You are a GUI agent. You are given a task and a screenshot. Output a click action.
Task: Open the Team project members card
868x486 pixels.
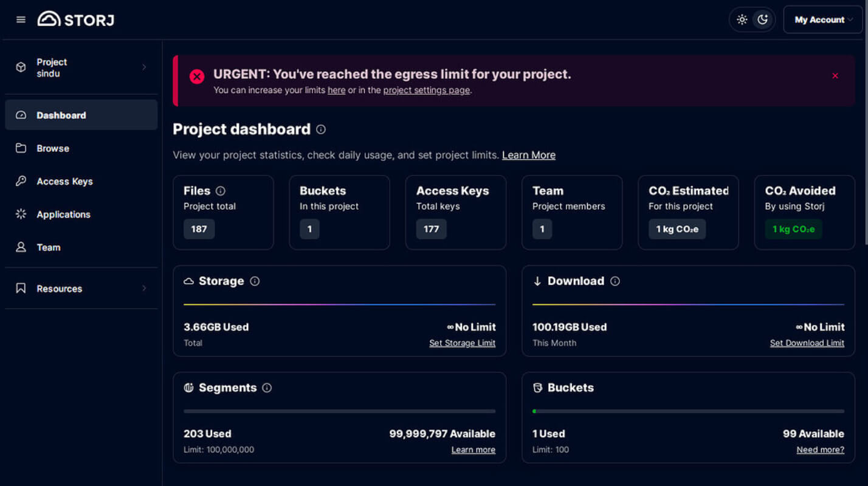coord(572,213)
